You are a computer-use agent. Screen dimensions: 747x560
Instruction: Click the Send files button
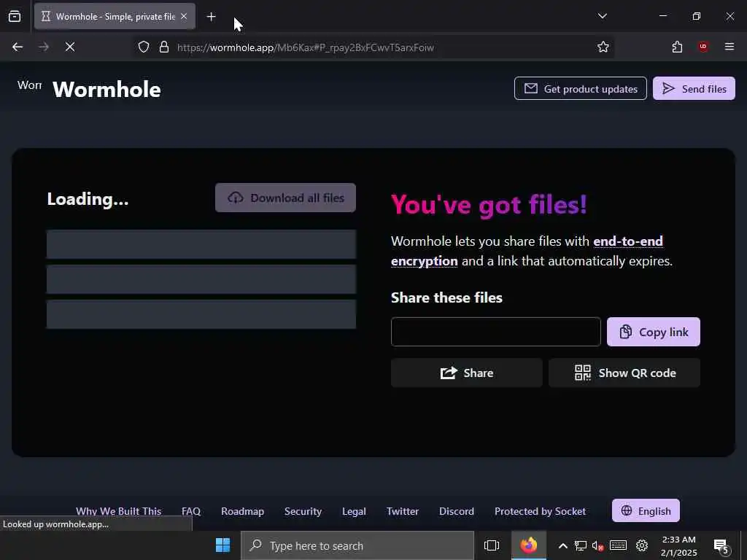click(x=694, y=88)
